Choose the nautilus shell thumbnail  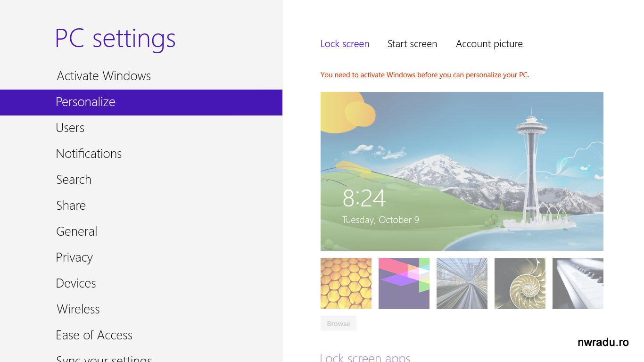click(x=520, y=283)
